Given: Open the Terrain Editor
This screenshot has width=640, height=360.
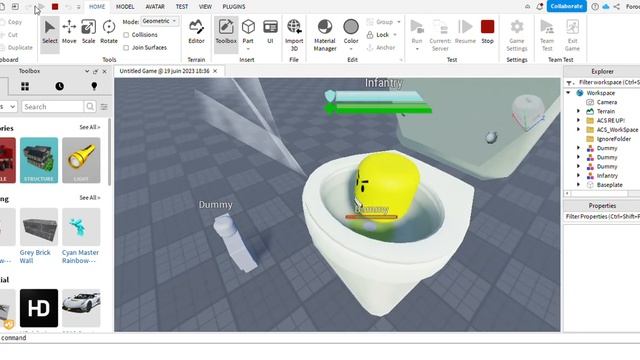Looking at the screenshot, I should pos(196,32).
